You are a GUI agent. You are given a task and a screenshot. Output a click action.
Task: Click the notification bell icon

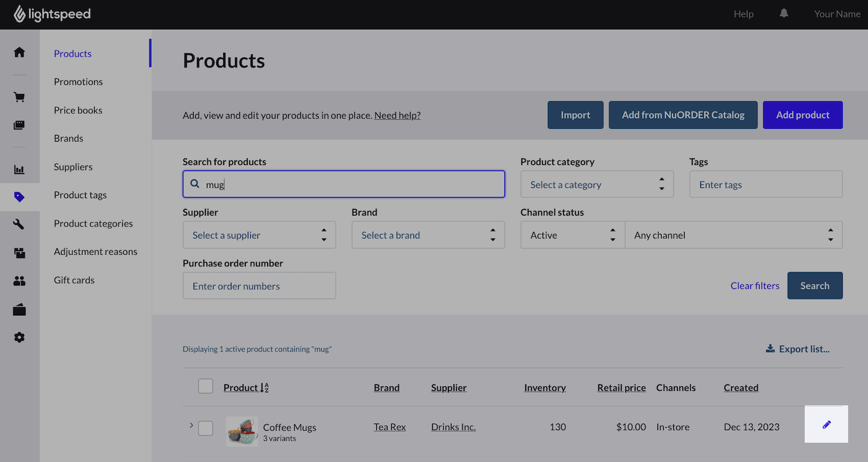click(x=784, y=14)
